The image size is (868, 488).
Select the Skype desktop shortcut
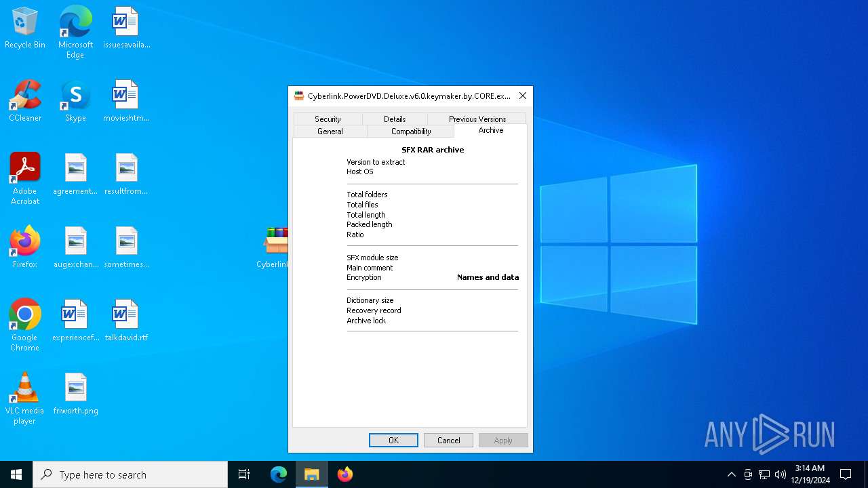[75, 102]
